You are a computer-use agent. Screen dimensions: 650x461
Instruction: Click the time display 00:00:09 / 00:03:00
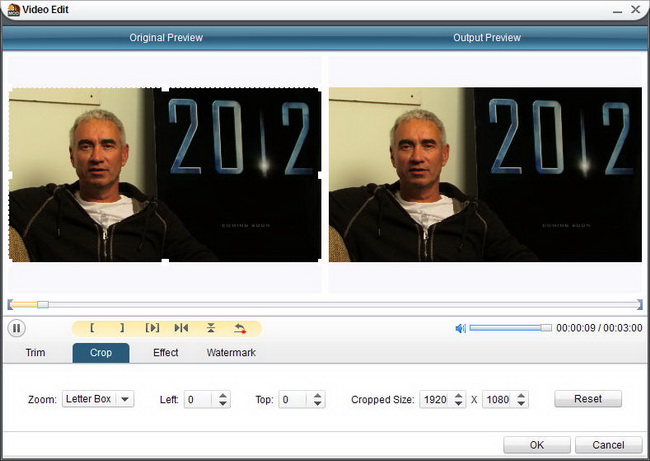(x=599, y=328)
